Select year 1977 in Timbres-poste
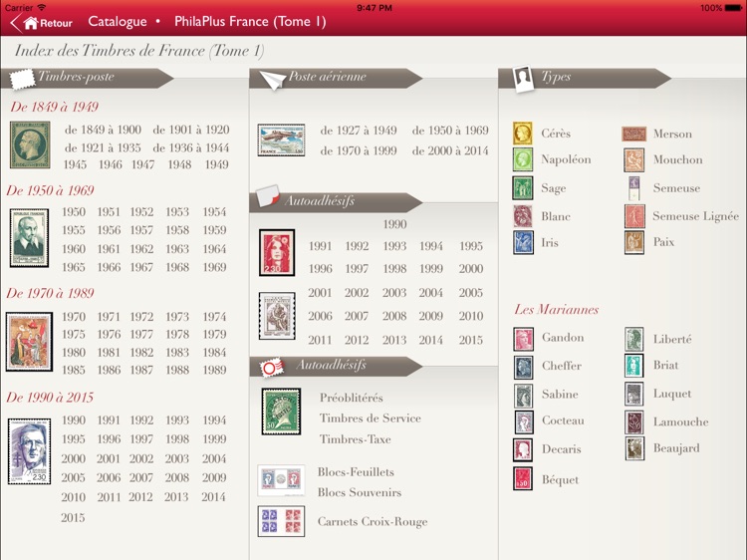Image resolution: width=747 pixels, height=560 pixels. pyautogui.click(x=141, y=334)
